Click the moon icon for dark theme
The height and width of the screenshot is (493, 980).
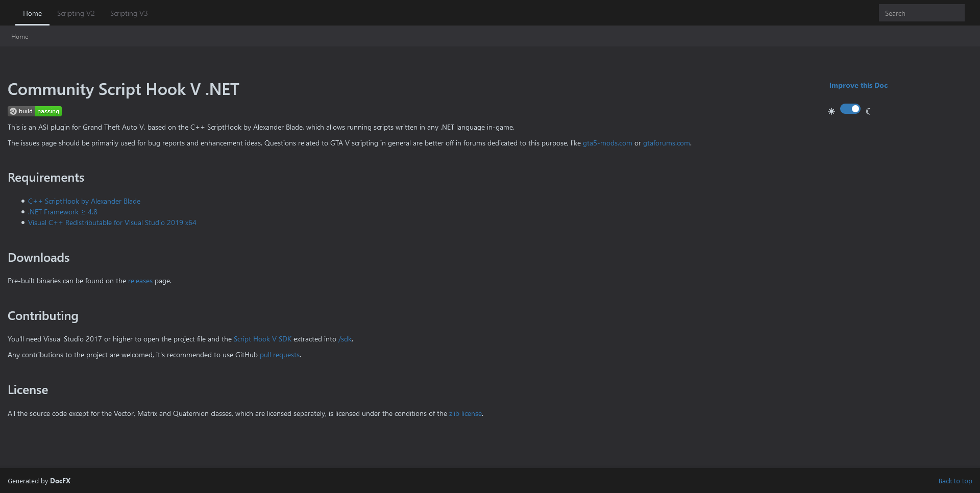tap(868, 110)
